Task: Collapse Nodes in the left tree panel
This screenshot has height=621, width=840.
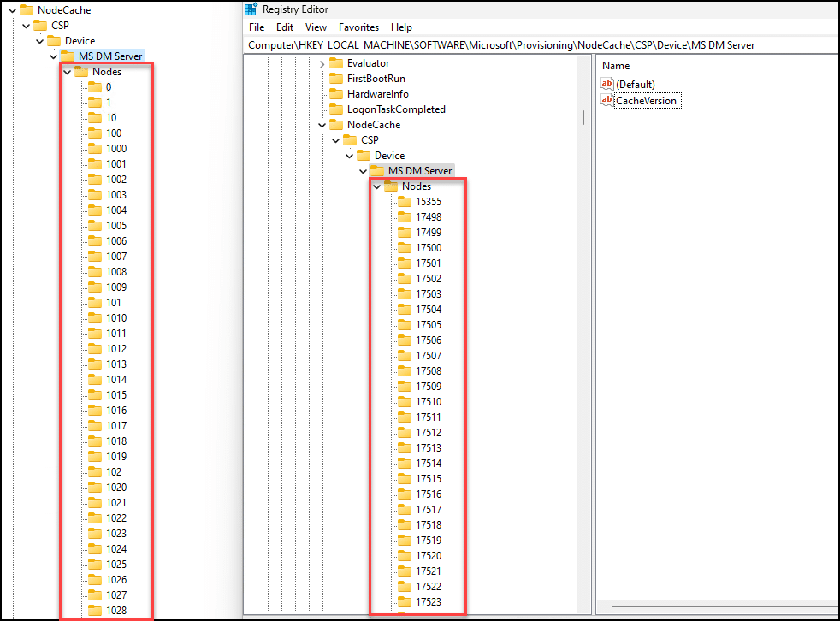Action: coord(68,72)
